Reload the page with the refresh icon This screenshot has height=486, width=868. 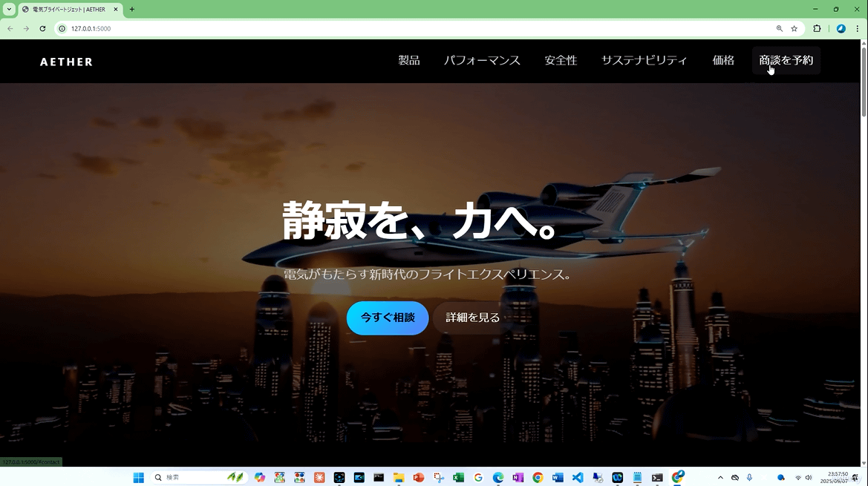pos(42,28)
